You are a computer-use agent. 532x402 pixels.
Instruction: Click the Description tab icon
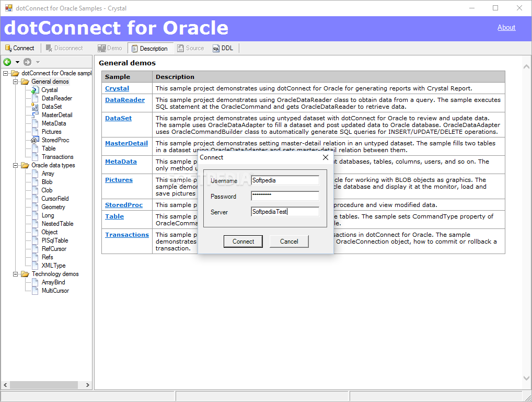(135, 49)
